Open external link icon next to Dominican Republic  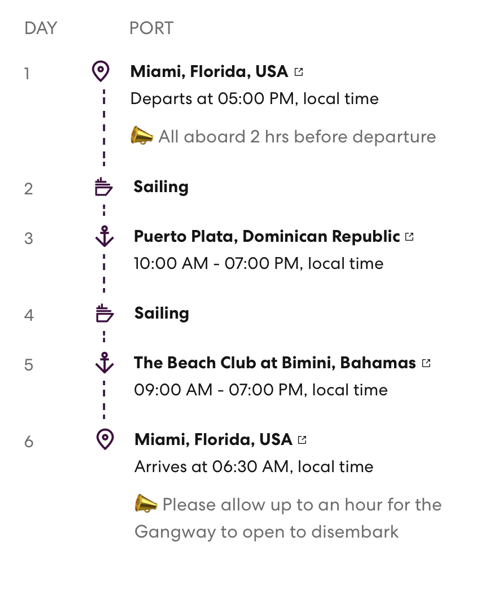click(409, 237)
